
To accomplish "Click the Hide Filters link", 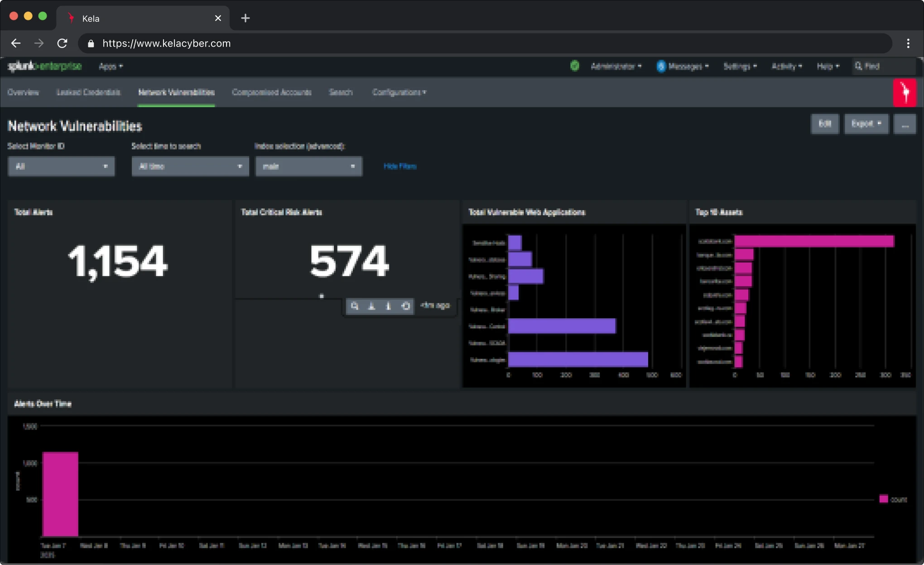I will (400, 166).
